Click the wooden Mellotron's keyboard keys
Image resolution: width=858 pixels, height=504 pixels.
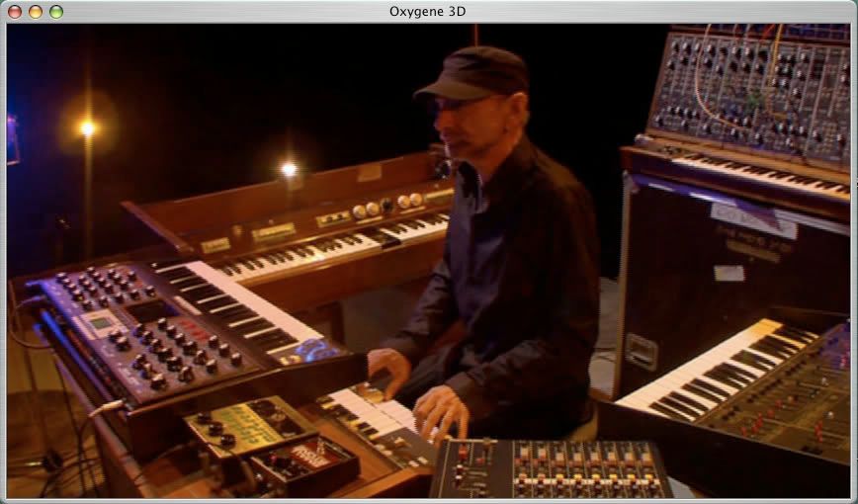point(326,247)
